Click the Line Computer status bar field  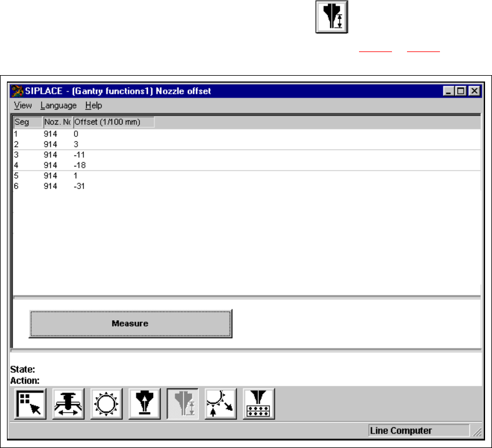click(419, 431)
